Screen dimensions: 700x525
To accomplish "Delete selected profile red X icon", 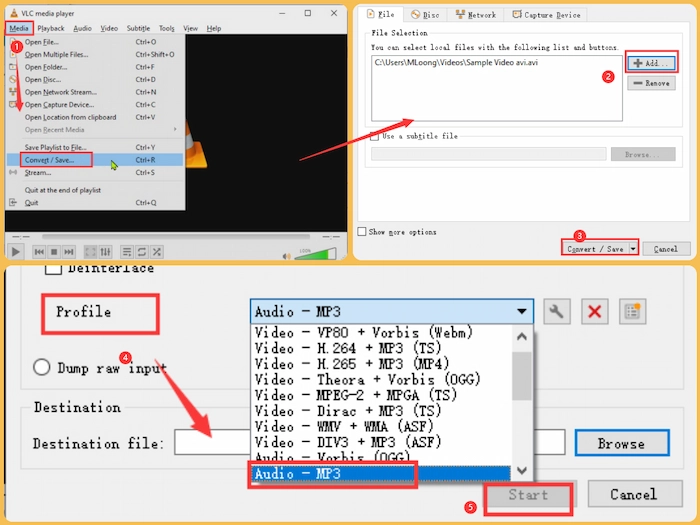I will [595, 311].
